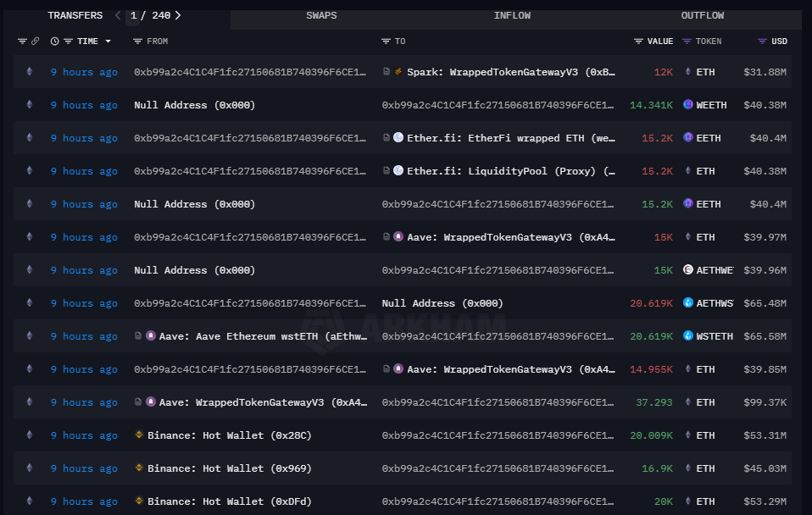Screen dimensions: 812x515
Task: Open the INFLOW tab
Action: pos(512,15)
